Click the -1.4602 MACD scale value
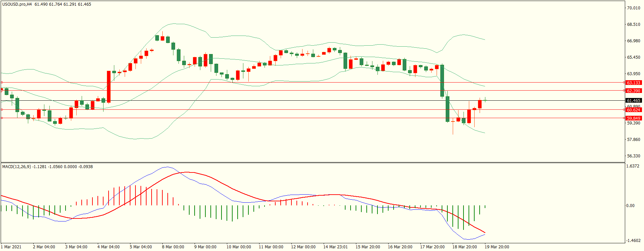The image size is (644, 251). point(633,241)
